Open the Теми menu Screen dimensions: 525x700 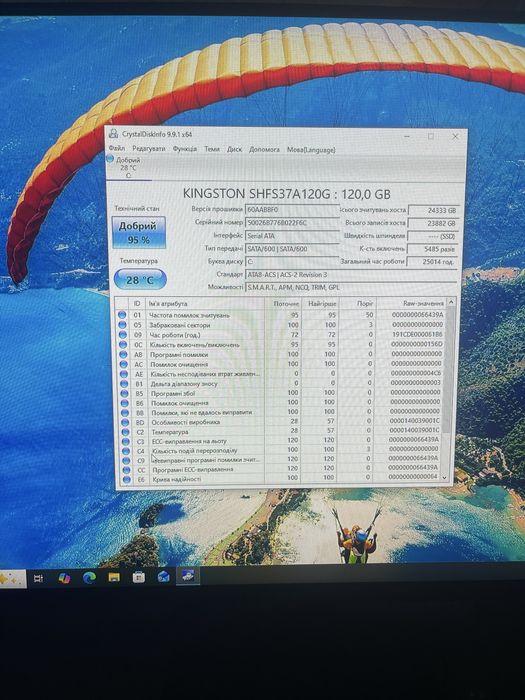[x=212, y=149]
